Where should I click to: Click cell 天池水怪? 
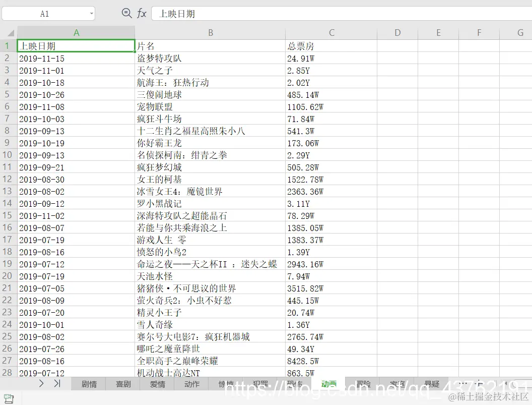pyautogui.click(x=211, y=276)
